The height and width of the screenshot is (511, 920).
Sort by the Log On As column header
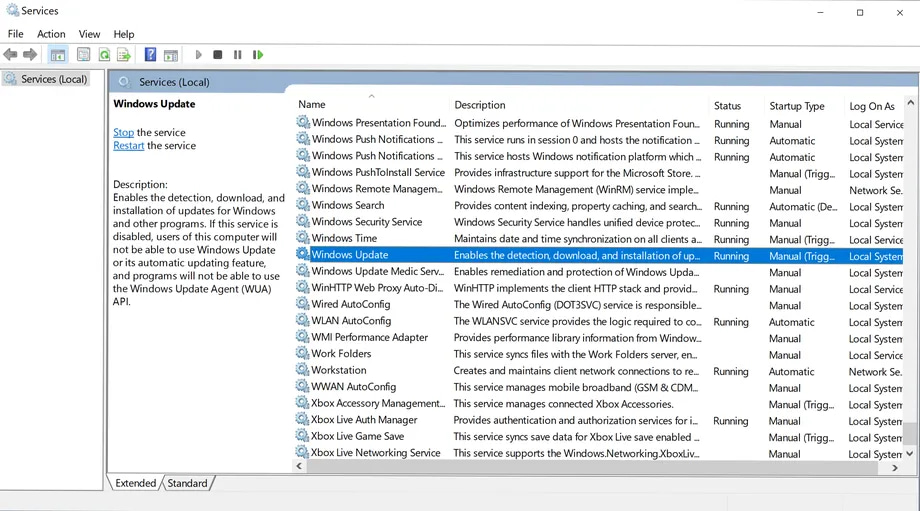coord(874,106)
